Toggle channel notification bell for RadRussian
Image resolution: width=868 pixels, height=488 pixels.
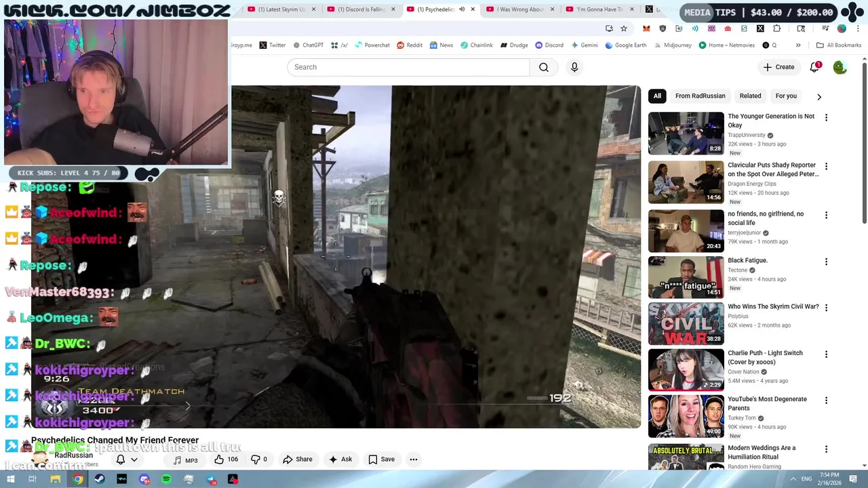coord(121,460)
